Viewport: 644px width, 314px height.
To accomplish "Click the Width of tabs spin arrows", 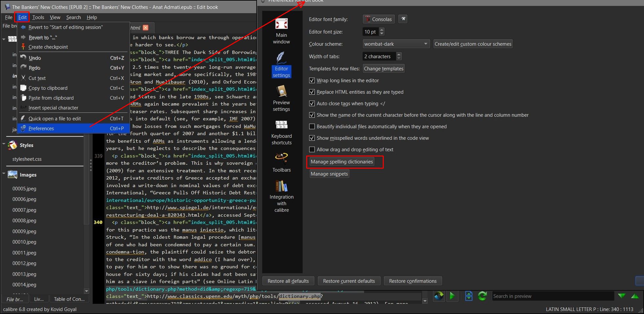I will pos(399,56).
